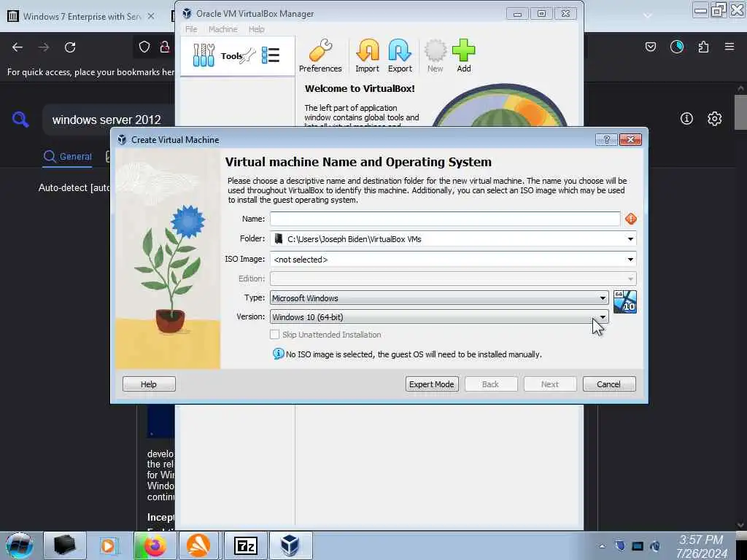The width and height of the screenshot is (747, 560).
Task: Reload the browser page
Action: point(70,47)
